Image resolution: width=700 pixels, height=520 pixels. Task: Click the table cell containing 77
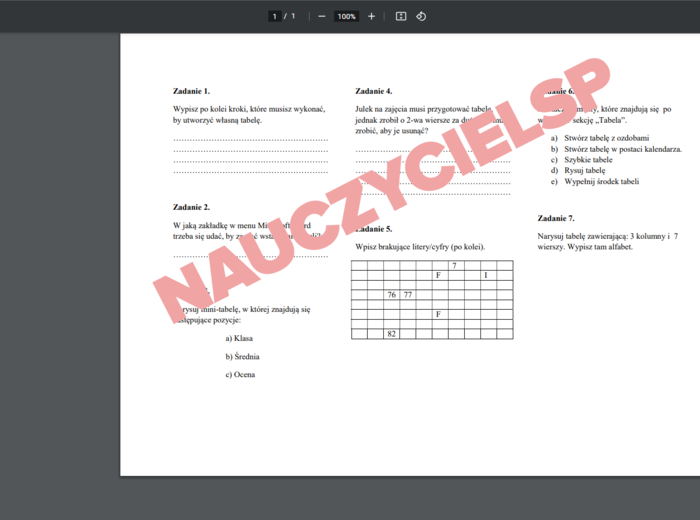coord(408,295)
